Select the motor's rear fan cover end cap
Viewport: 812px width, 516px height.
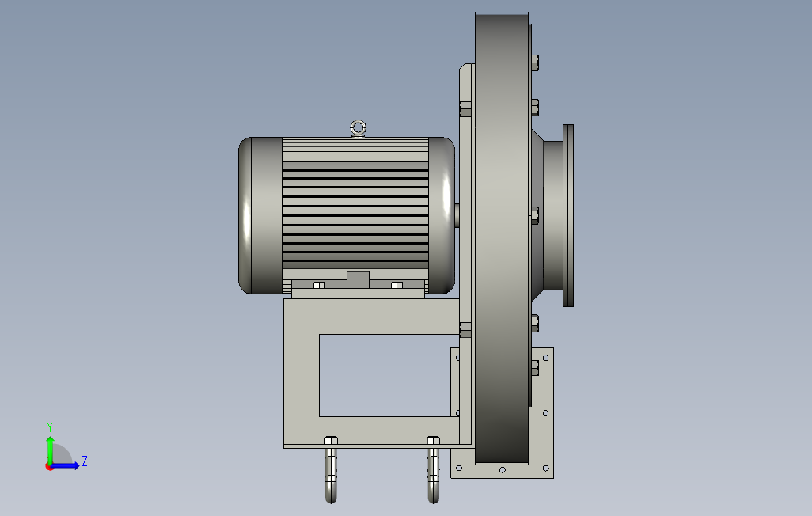click(260, 215)
